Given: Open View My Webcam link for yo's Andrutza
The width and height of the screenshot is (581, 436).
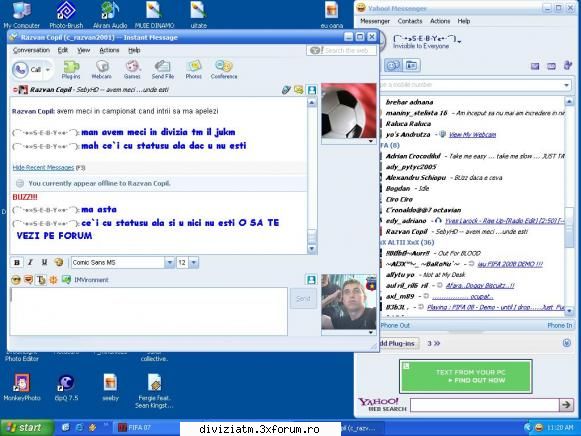Looking at the screenshot, I should (x=472, y=134).
